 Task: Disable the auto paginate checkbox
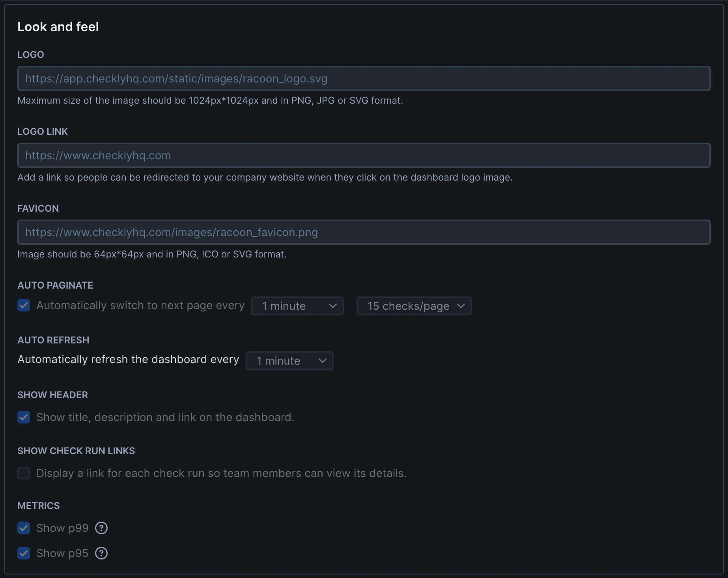point(23,305)
